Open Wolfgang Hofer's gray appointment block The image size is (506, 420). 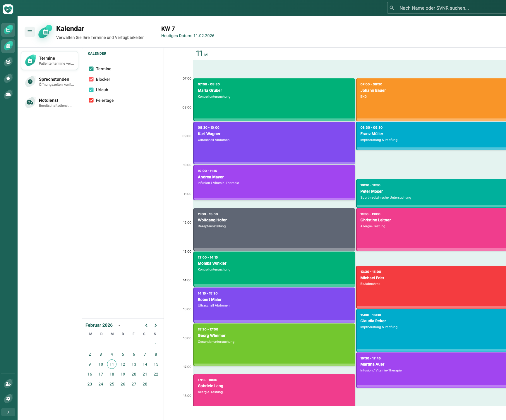[274, 229]
